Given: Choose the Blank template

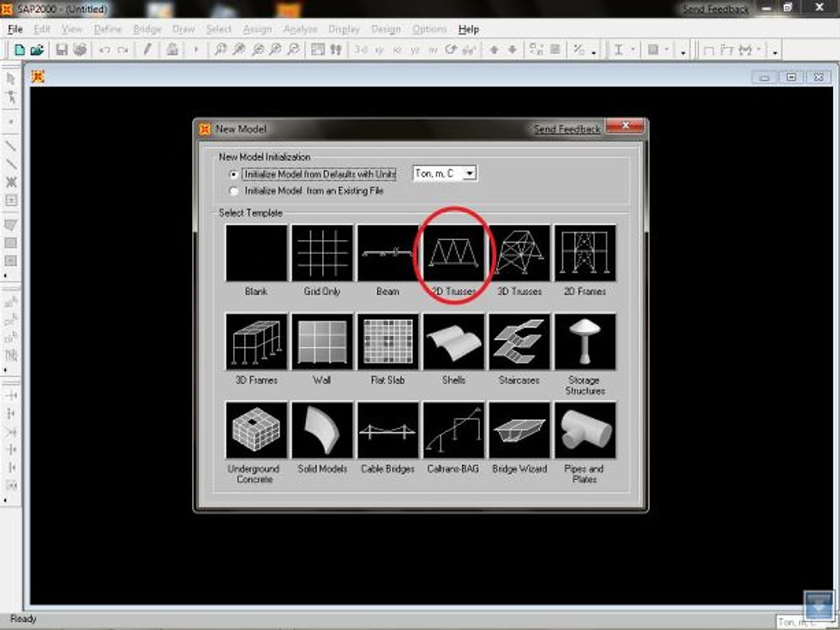Looking at the screenshot, I should point(256,253).
